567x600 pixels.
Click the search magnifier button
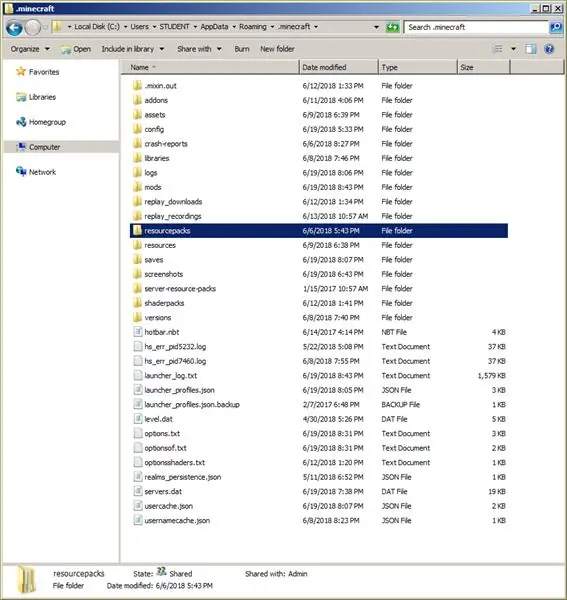tap(555, 27)
